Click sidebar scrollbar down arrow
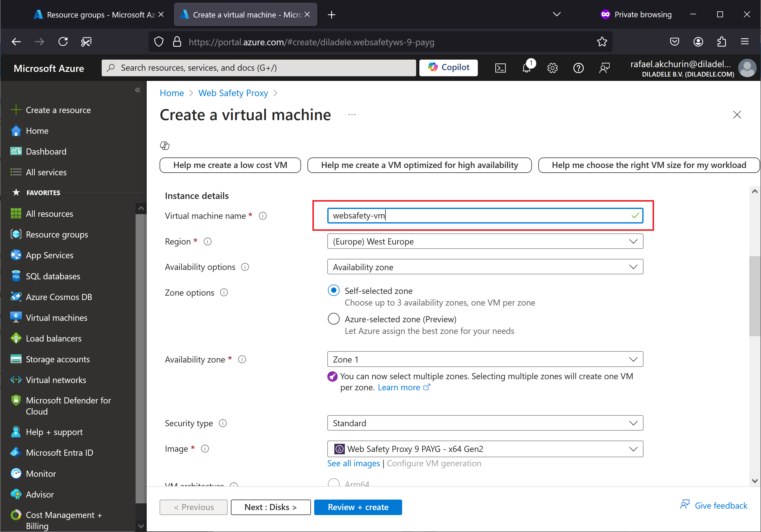The width and height of the screenshot is (761, 532). (141, 526)
